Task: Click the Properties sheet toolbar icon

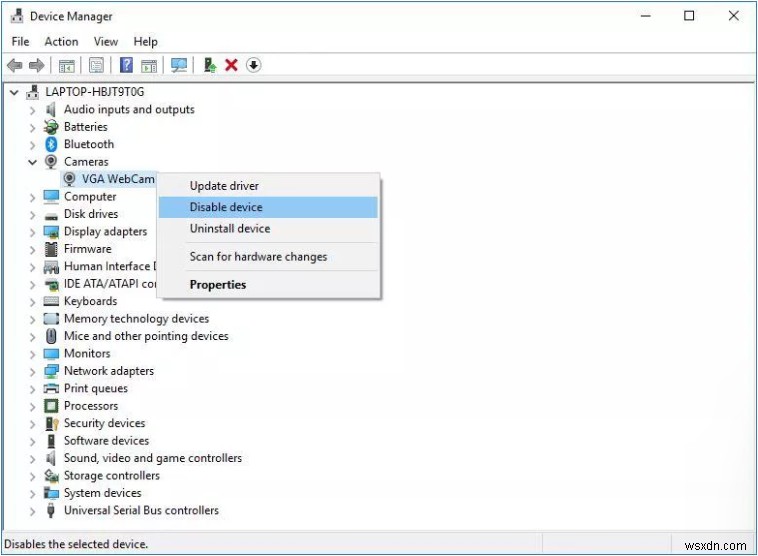Action: 96,65
